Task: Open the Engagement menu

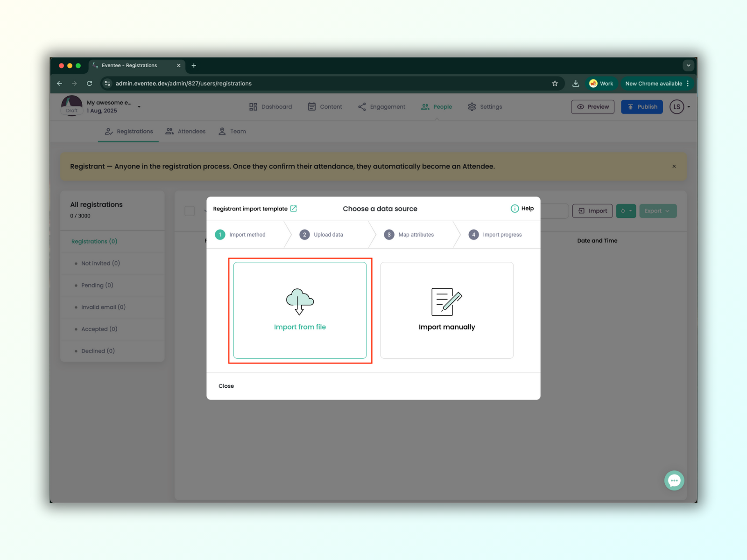Action: coord(381,107)
